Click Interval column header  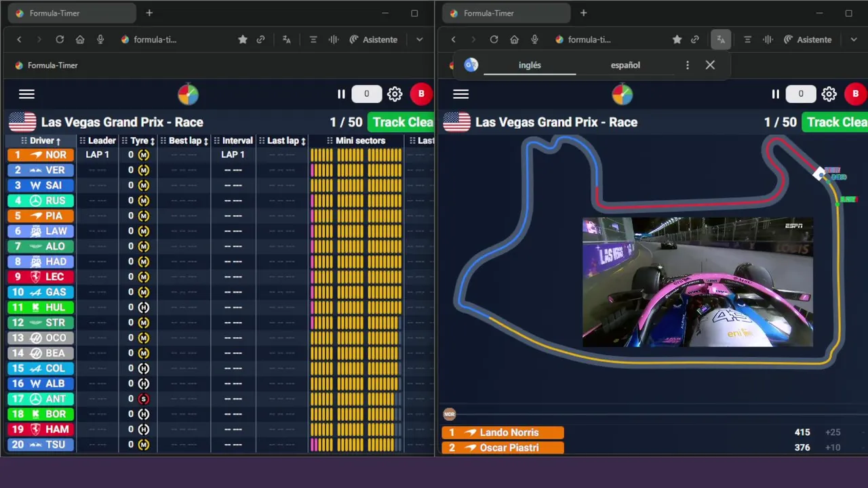(x=233, y=140)
